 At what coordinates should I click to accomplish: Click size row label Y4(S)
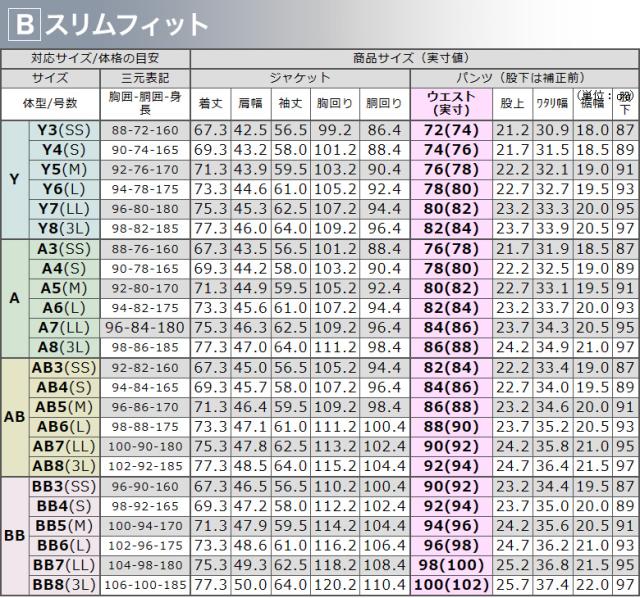pyautogui.click(x=64, y=150)
